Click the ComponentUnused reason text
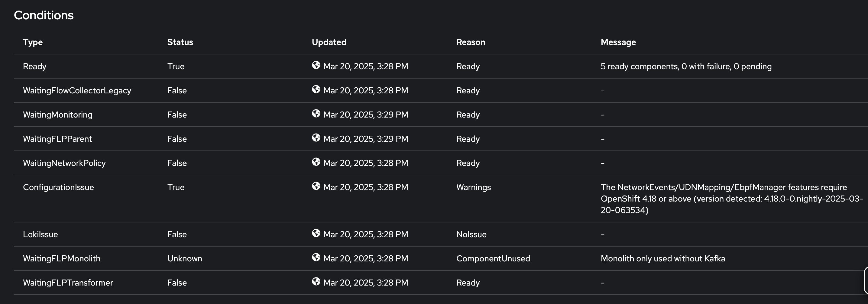The height and width of the screenshot is (304, 868). (x=493, y=258)
